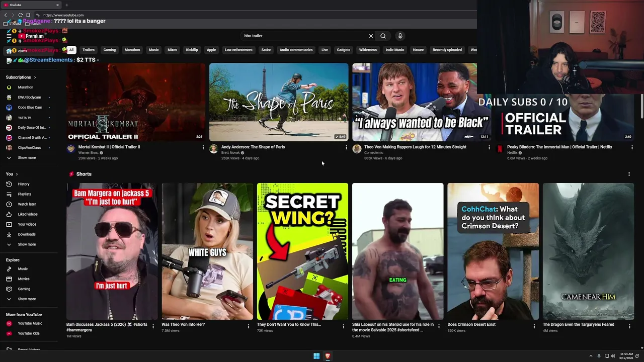Open the You heading chevron
Image resolution: width=644 pixels, height=362 pixels.
[x=17, y=174]
